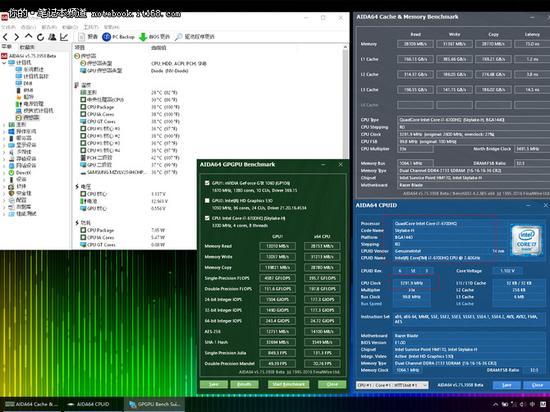
Task: Click the CPU Clock value in CPUID window
Action: click(x=412, y=283)
